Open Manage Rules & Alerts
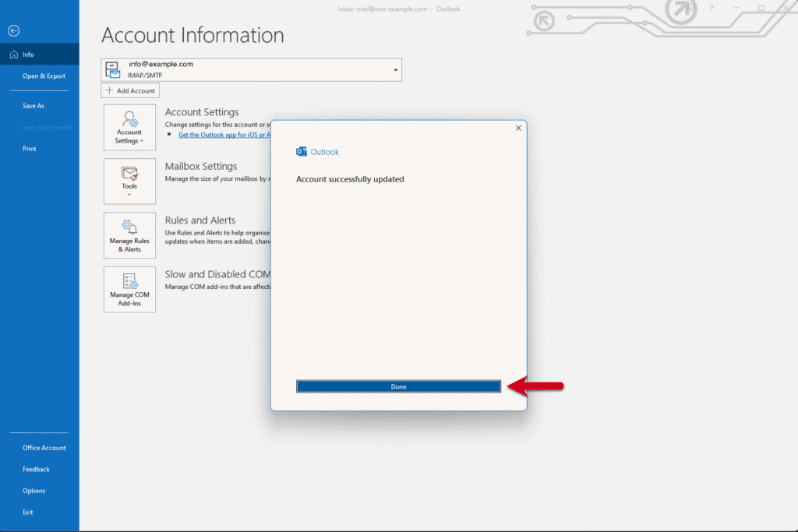The height and width of the screenshot is (532, 798). [x=130, y=235]
